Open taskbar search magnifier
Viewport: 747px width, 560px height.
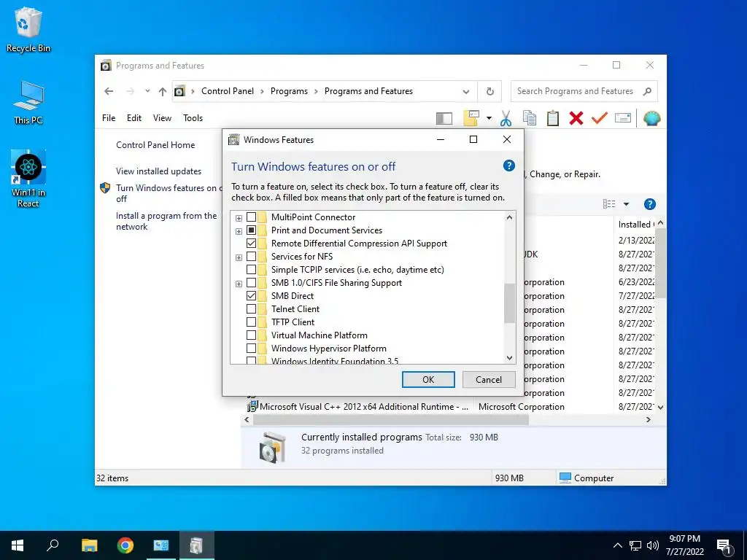click(53, 545)
